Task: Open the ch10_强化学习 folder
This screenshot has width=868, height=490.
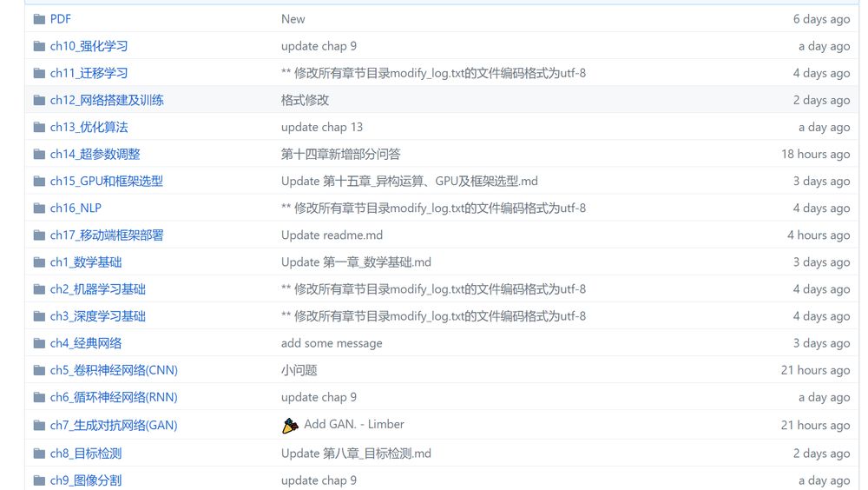Action: 89,46
